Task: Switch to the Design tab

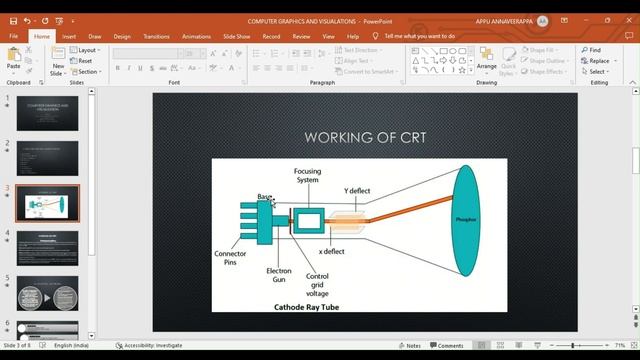Action: pyautogui.click(x=122, y=36)
